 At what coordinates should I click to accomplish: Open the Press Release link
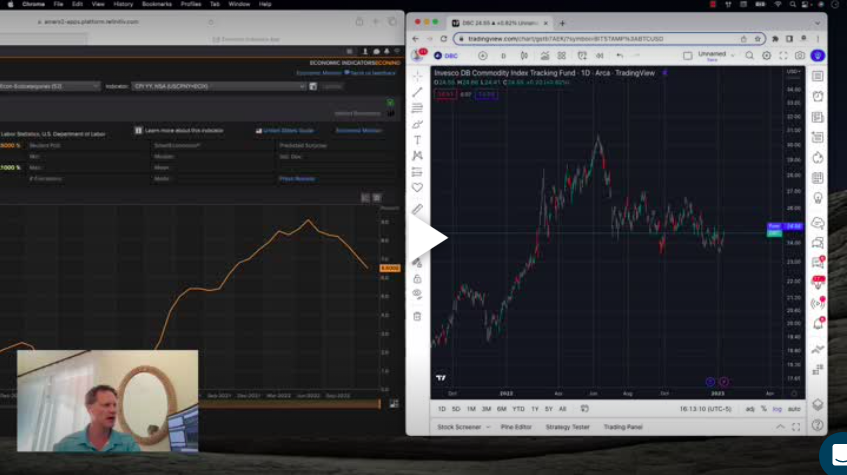coord(297,178)
